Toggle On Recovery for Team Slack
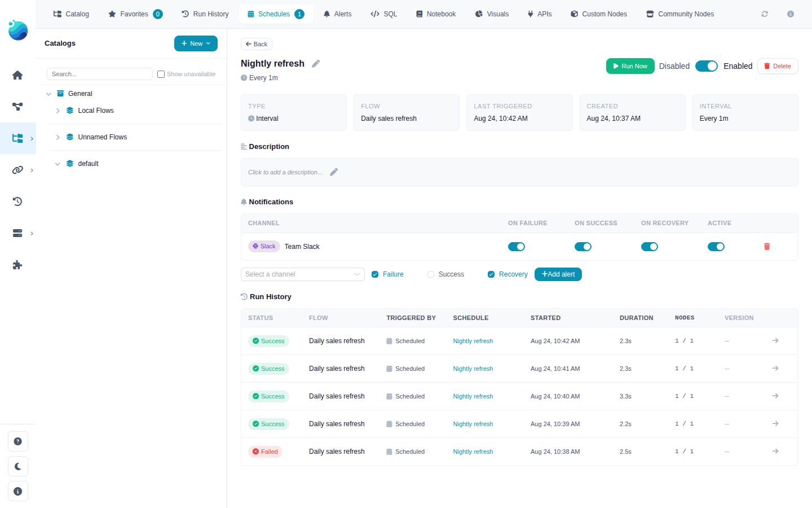This screenshot has width=812, height=508. point(650,247)
